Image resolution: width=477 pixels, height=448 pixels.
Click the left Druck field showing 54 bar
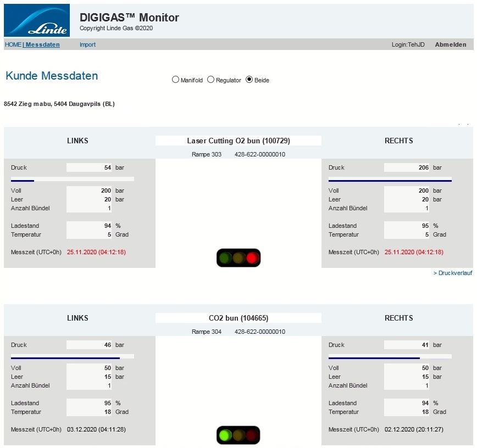click(90, 167)
